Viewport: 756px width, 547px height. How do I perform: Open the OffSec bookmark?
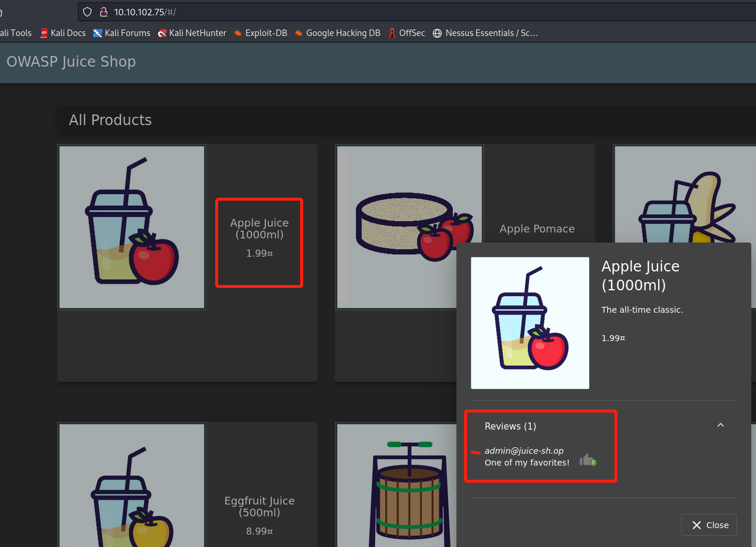point(406,33)
